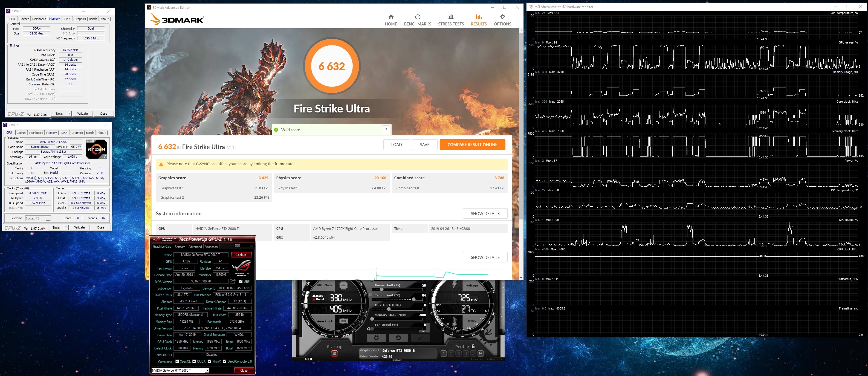
Task: Click the 3DMark results vertical scrollbar
Action: point(521,126)
